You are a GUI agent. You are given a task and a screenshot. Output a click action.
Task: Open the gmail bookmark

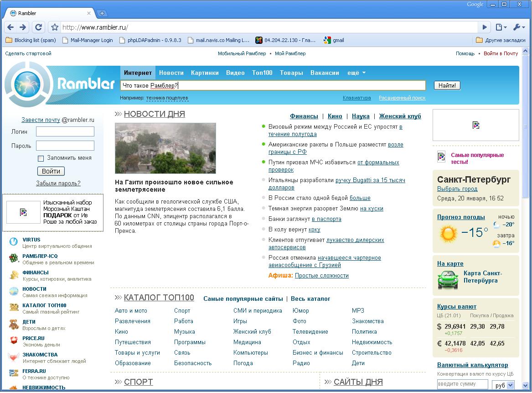(334, 40)
